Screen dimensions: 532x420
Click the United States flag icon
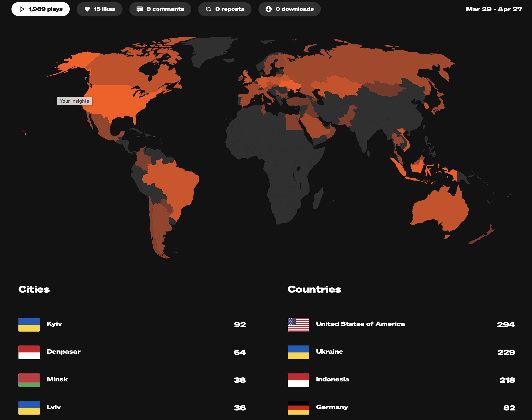coord(298,325)
